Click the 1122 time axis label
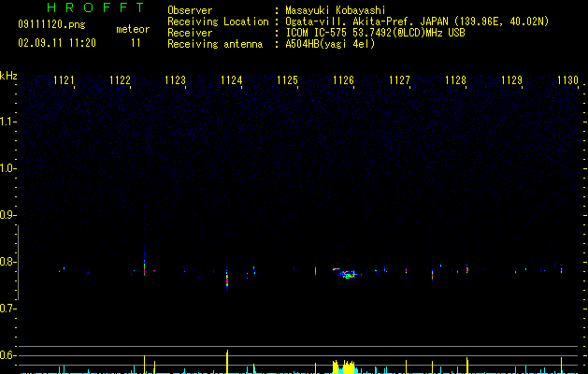The image size is (588, 374). point(120,80)
